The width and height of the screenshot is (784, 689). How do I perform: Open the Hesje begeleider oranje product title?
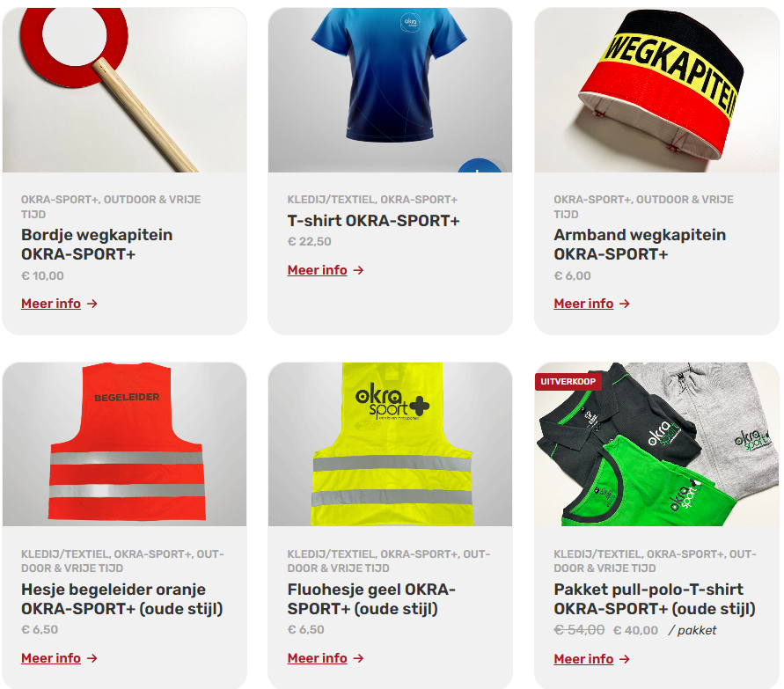[121, 599]
